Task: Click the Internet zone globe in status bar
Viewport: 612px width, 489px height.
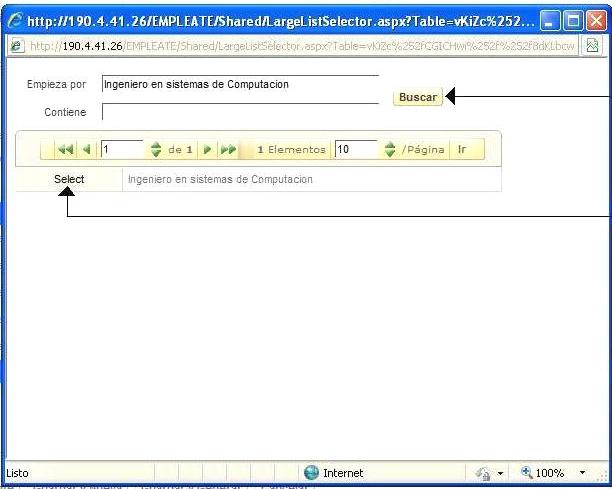Action: click(310, 473)
